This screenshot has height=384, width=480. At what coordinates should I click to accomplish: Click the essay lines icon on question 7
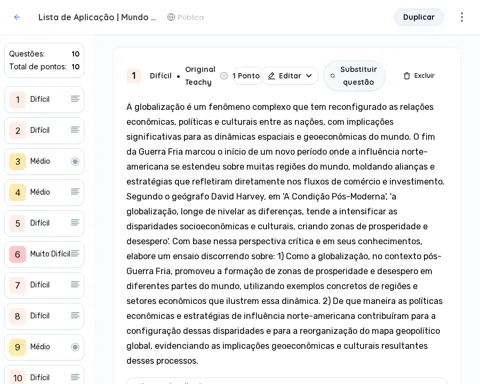(75, 284)
